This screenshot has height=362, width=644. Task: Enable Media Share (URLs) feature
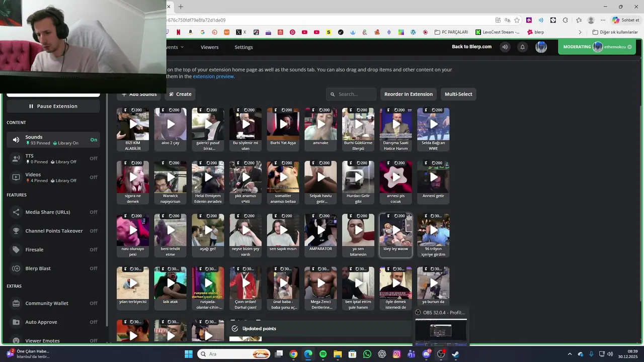point(94,212)
